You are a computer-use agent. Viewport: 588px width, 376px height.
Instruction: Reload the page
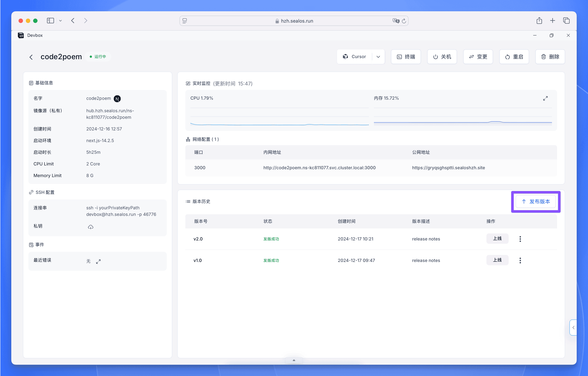(404, 21)
